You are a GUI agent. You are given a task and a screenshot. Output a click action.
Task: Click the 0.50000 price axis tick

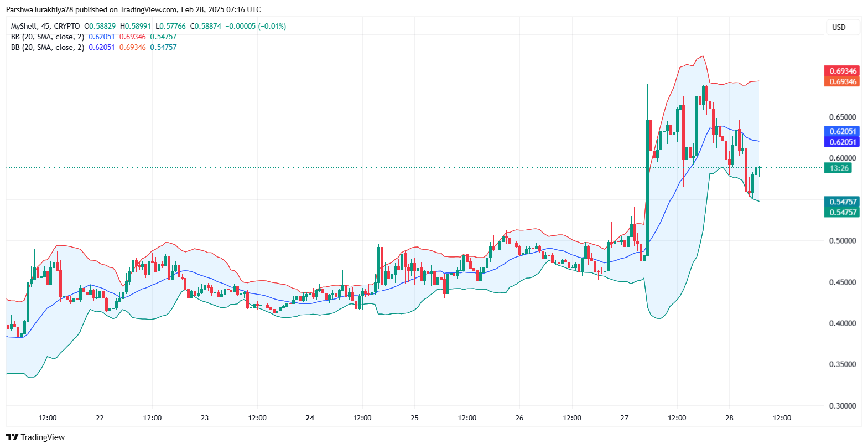[842, 240]
